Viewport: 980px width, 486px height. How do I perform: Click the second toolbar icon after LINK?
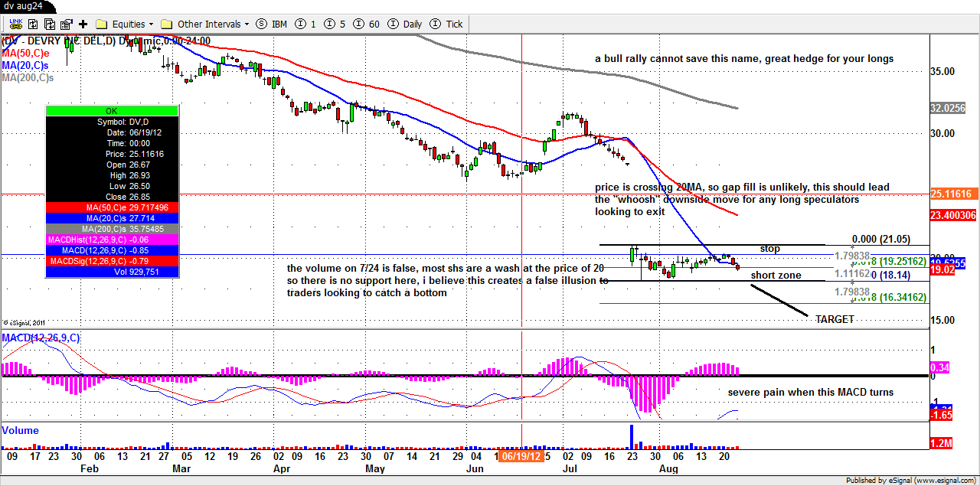pyautogui.click(x=33, y=24)
